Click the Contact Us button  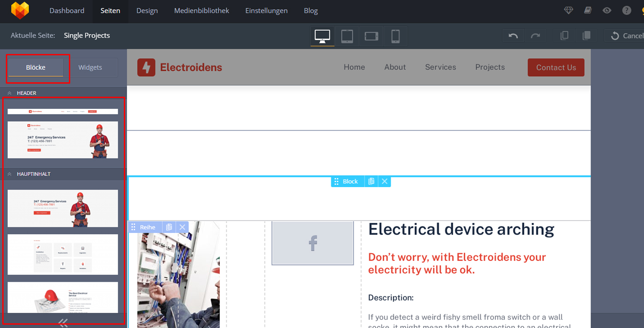tap(556, 68)
